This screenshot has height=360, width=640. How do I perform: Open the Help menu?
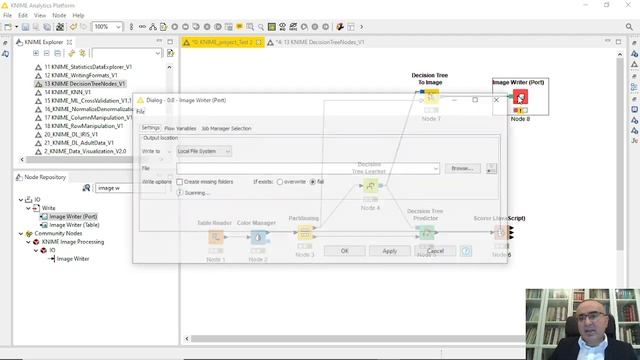coord(78,16)
